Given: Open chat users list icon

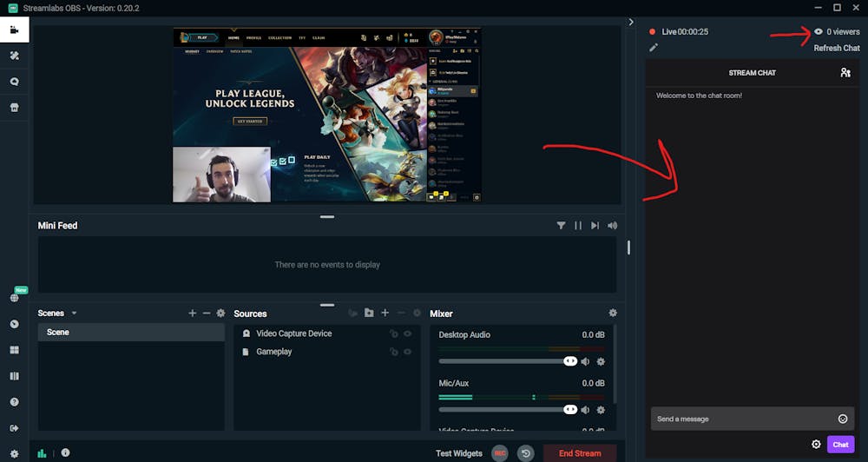Looking at the screenshot, I should click(x=845, y=73).
